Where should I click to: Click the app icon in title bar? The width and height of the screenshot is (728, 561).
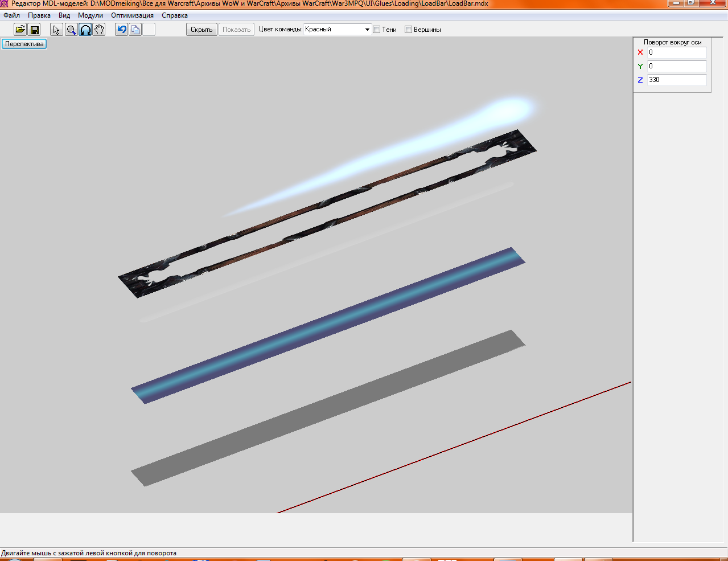(x=5, y=3)
